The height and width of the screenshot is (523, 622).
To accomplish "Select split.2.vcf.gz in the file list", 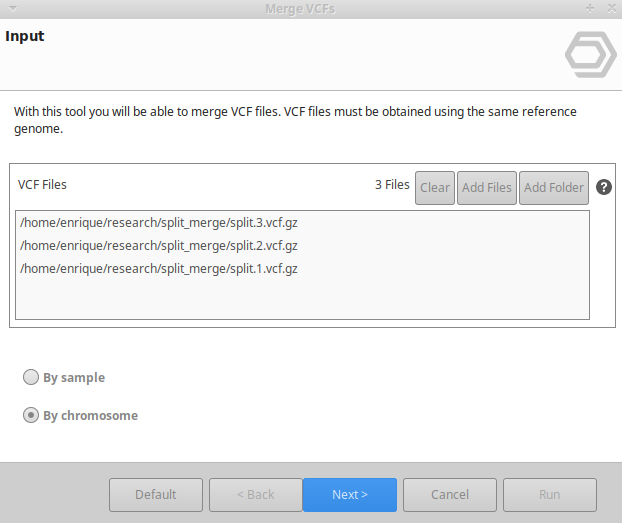I will pos(159,245).
